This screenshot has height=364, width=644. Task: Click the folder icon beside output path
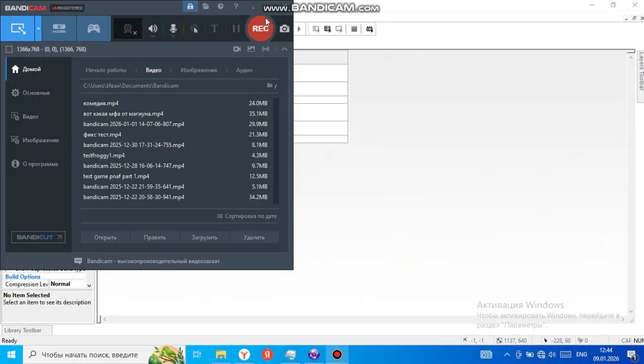coord(270,85)
